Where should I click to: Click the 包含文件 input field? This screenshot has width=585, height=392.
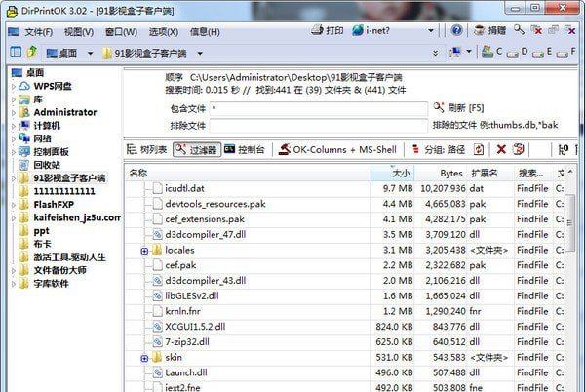pyautogui.click(x=319, y=109)
